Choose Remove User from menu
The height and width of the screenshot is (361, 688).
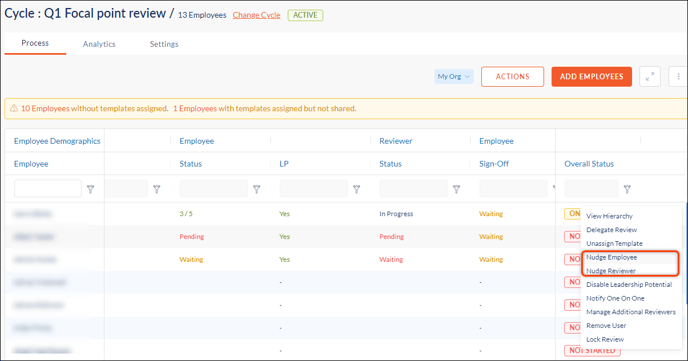pos(606,325)
